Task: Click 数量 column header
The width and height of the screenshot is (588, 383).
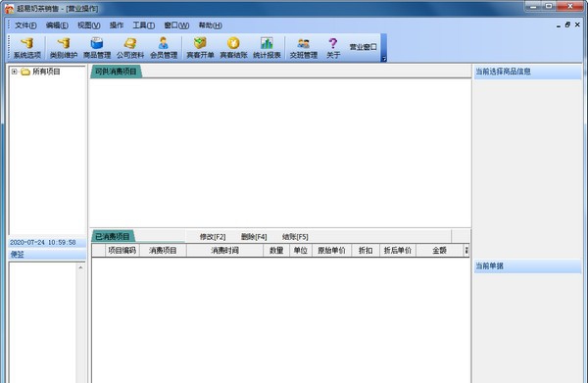Action: tap(276, 251)
